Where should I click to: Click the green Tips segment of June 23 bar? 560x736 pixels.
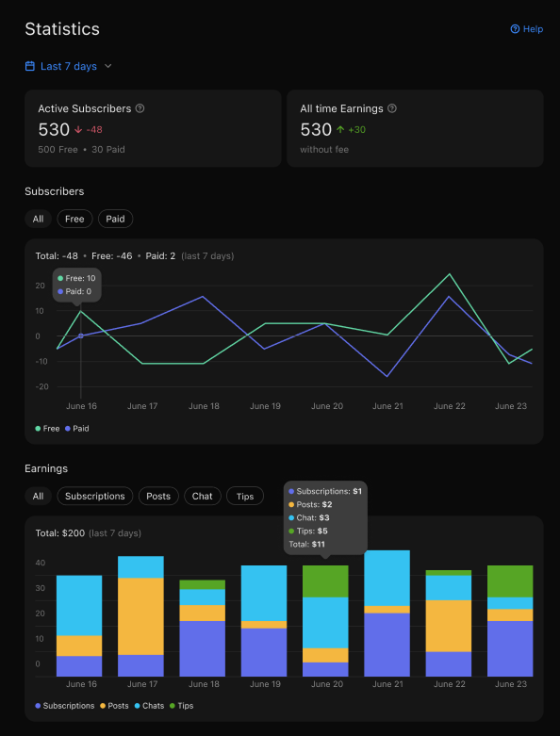pos(510,581)
